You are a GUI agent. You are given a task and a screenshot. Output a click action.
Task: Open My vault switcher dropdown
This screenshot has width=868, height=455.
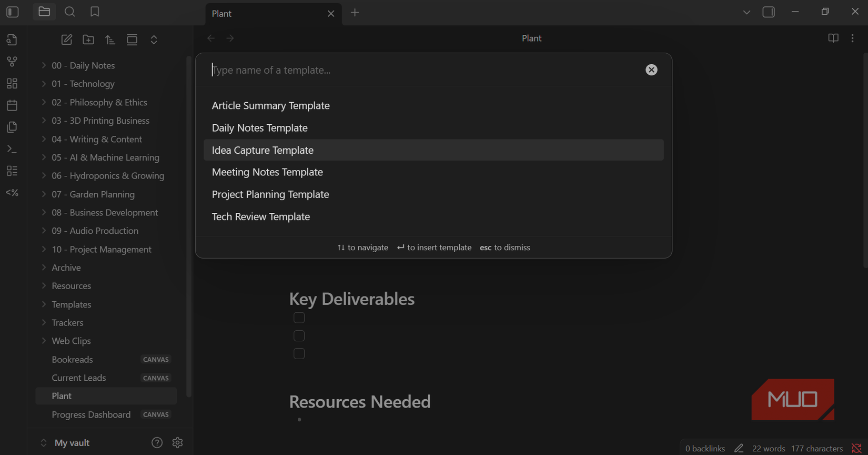tap(66, 443)
